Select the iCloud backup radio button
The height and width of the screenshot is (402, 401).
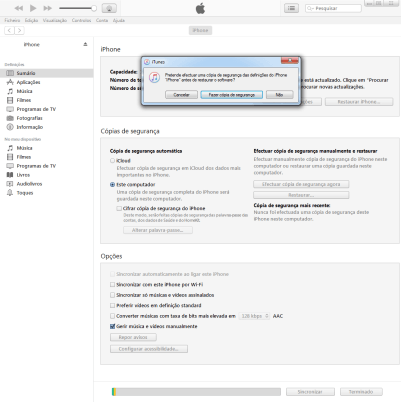click(112, 161)
